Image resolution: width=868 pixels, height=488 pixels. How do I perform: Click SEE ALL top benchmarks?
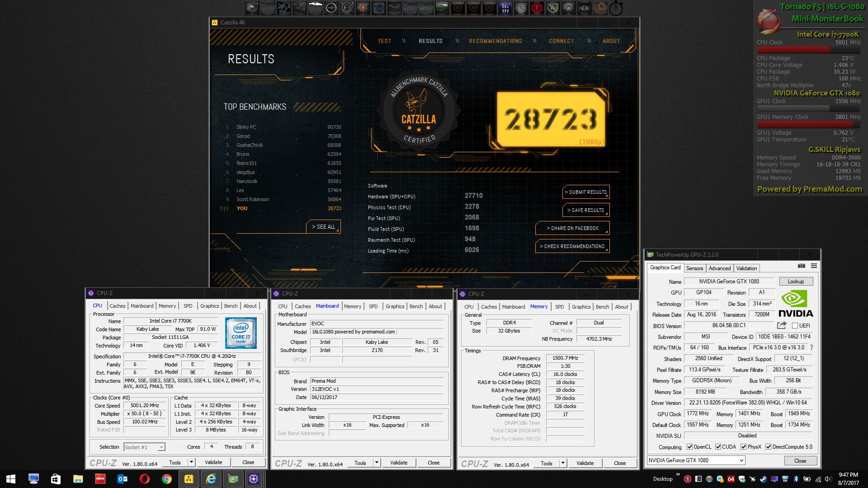[x=323, y=227]
